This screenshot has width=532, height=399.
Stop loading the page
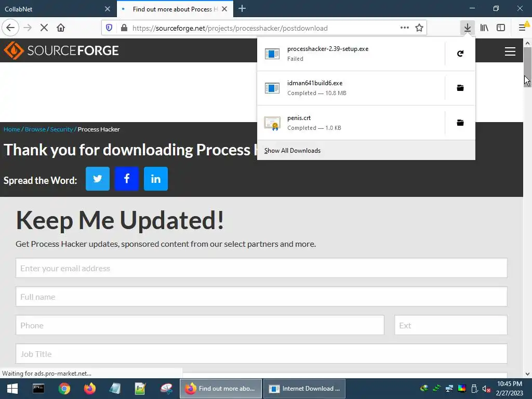[x=44, y=28]
